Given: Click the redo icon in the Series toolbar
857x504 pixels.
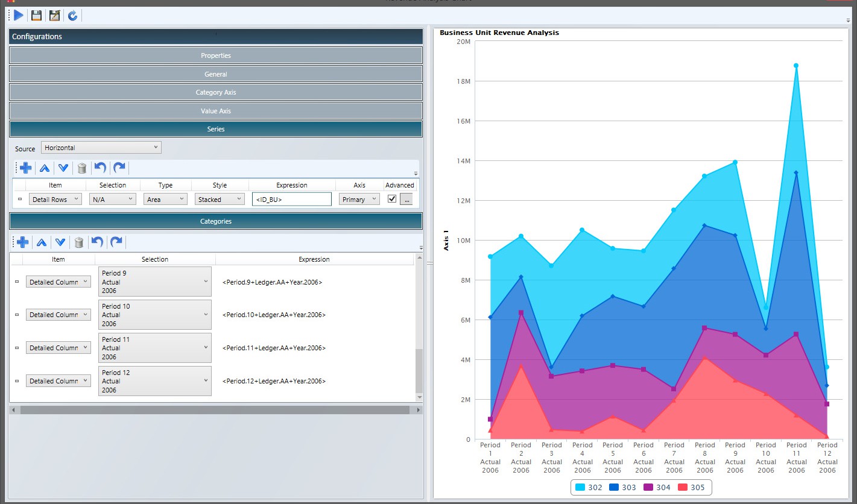Looking at the screenshot, I should point(119,168).
